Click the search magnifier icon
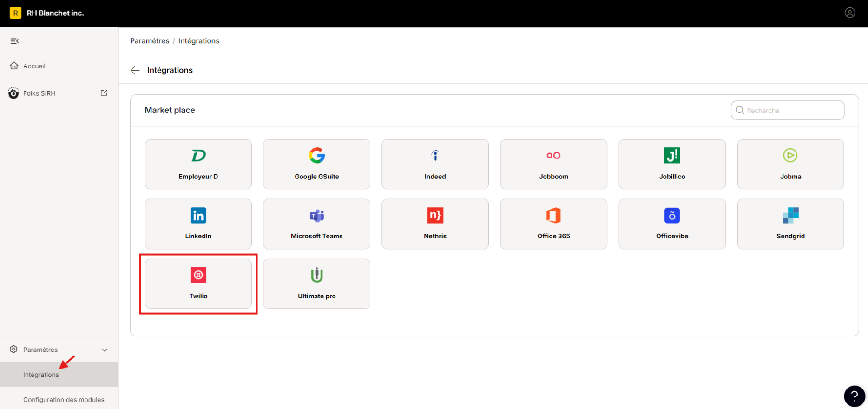The image size is (868, 409). 740,110
